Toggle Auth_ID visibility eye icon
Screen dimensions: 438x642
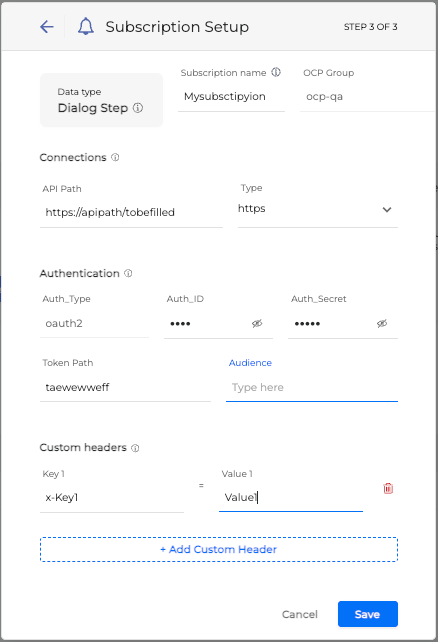pyautogui.click(x=257, y=323)
